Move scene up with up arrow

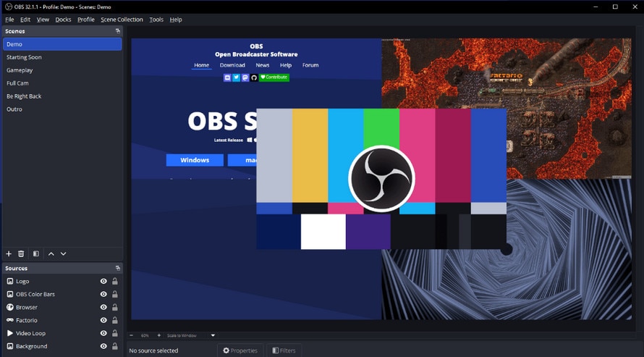click(x=51, y=254)
